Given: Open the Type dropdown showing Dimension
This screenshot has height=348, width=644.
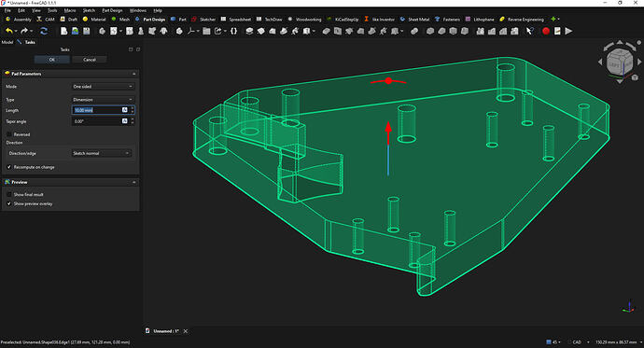Looking at the screenshot, I should (x=103, y=100).
